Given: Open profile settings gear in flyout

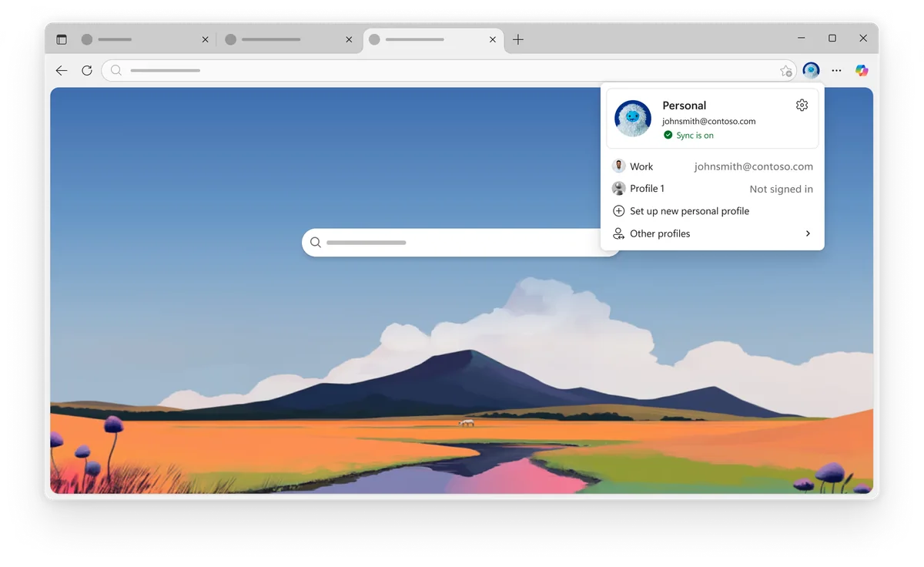Looking at the screenshot, I should 802,106.
